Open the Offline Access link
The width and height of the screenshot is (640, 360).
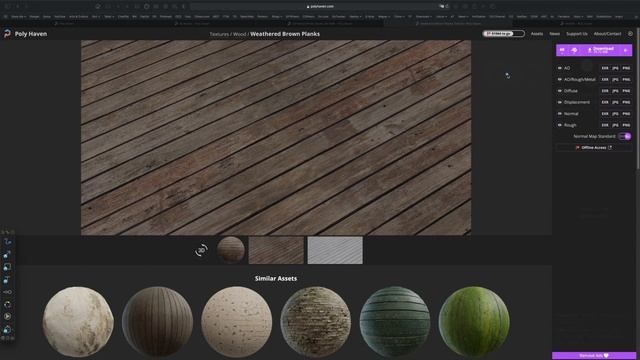click(x=594, y=147)
